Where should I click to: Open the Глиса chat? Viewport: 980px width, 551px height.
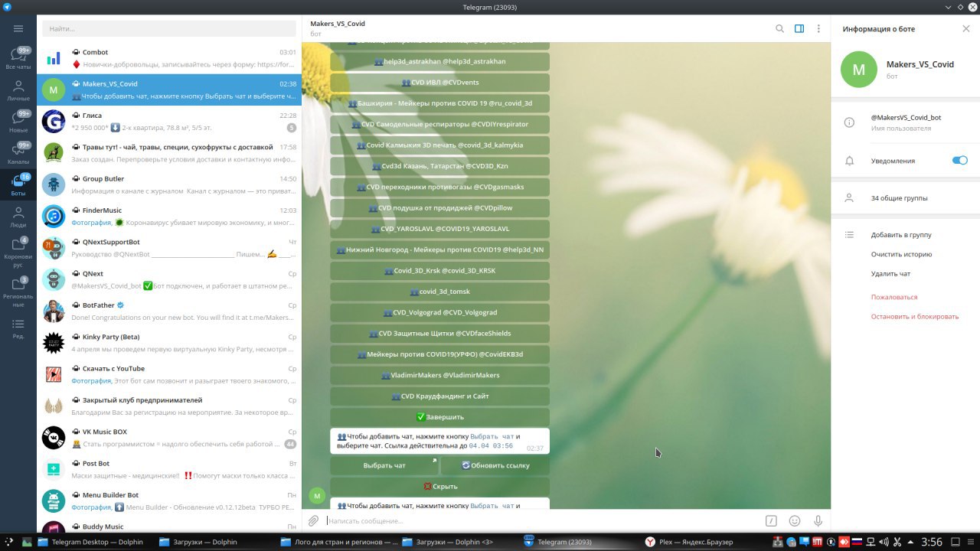[169, 121]
